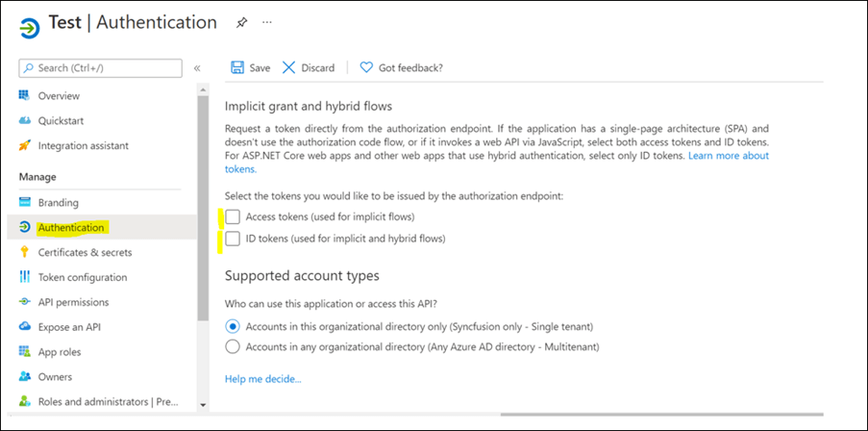Select the Multitenant organizational directory option

point(233,346)
